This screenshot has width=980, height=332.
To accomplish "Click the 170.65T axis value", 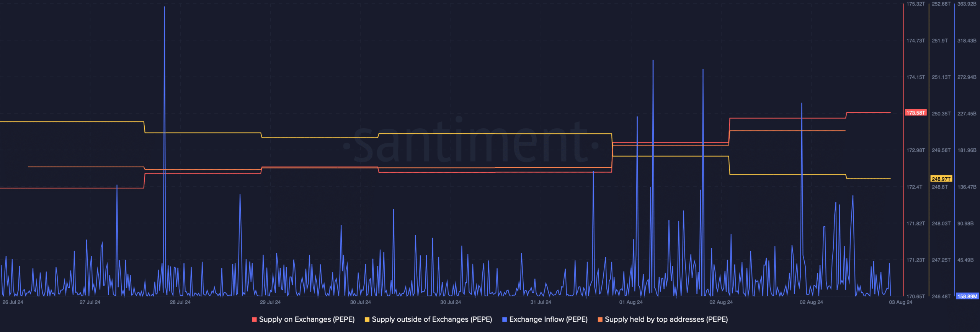I will (916, 296).
